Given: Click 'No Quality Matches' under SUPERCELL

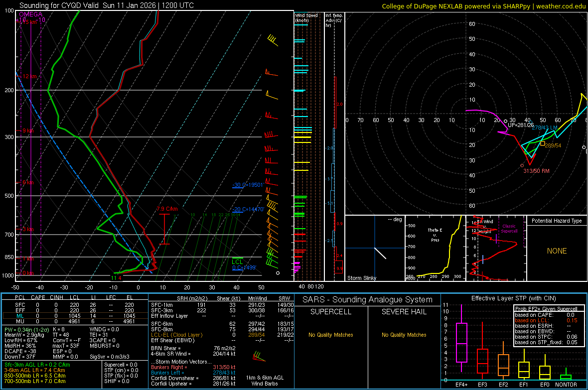Looking at the screenshot, I should (x=331, y=335).
